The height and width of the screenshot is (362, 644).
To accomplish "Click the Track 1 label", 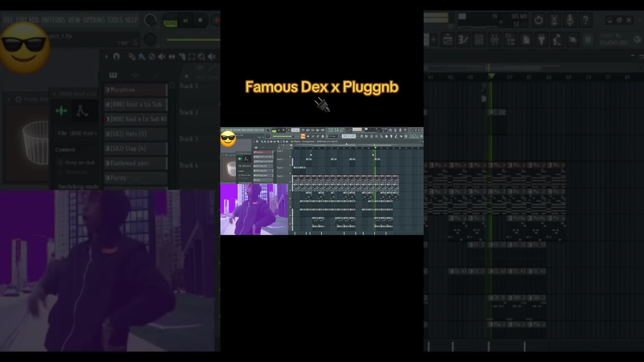I will coord(280,151).
